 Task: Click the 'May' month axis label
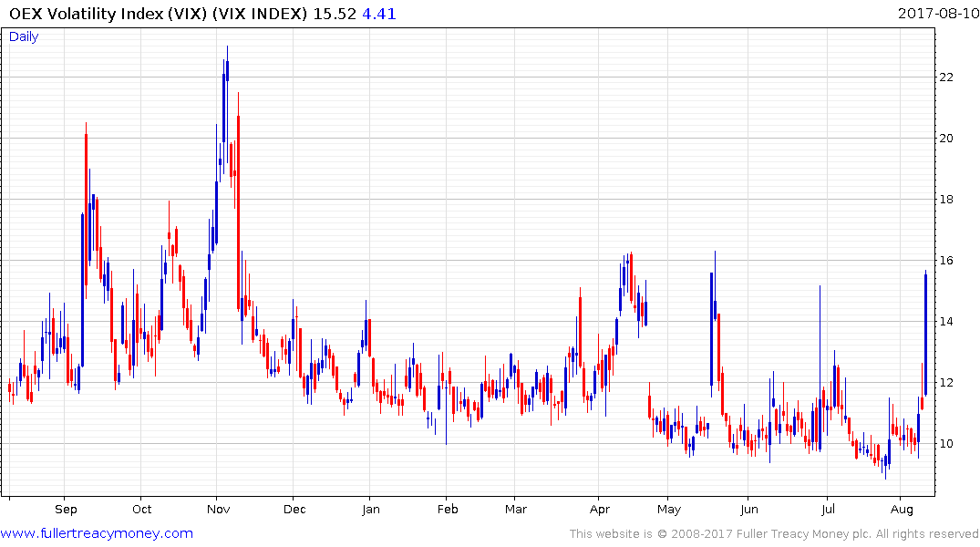point(669,509)
